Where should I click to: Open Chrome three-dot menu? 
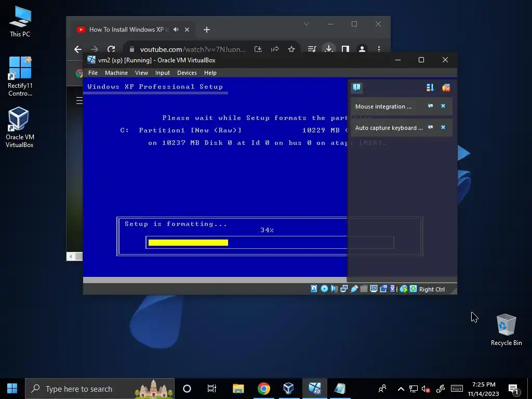tap(379, 49)
